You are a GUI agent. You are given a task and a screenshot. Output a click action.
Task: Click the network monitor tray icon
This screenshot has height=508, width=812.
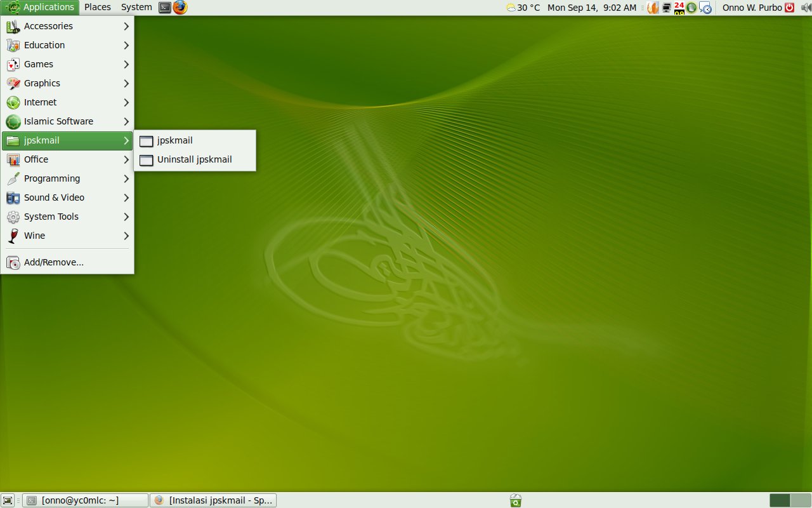[x=666, y=8]
